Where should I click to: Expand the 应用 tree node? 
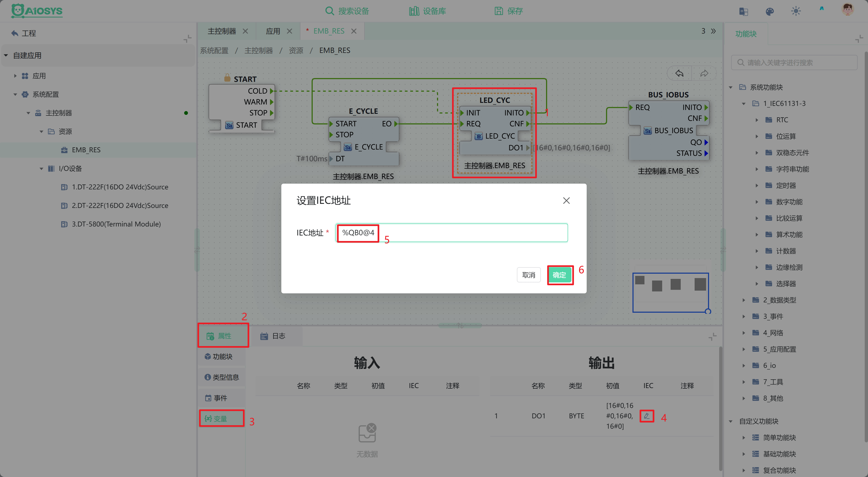[x=15, y=76]
